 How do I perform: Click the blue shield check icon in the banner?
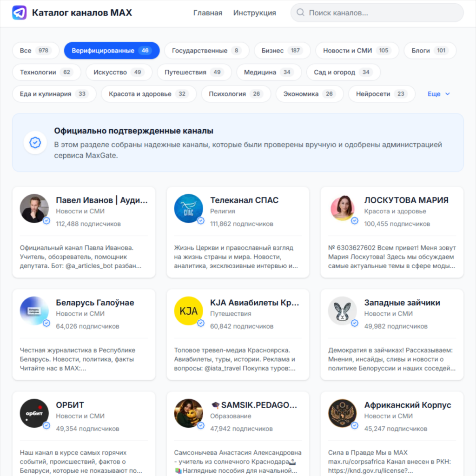(35, 143)
